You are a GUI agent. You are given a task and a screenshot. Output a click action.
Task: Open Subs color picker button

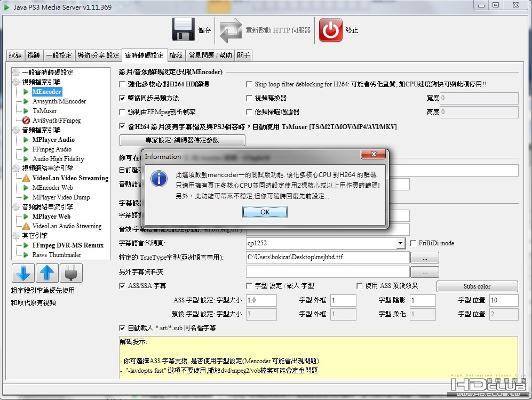[477, 286]
